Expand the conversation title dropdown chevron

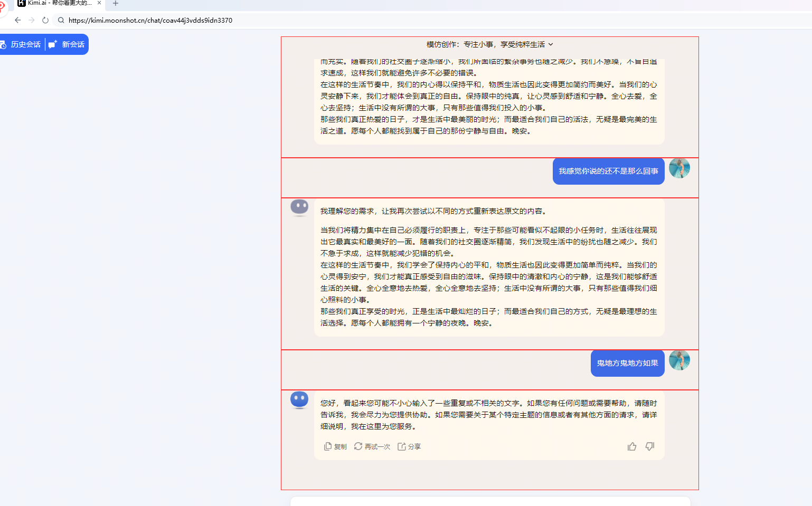551,44
